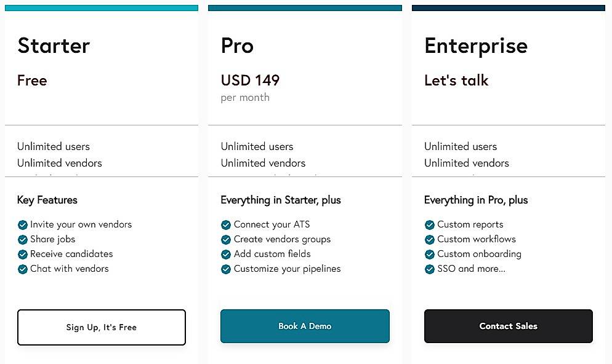Click the checkmark beside Connect your ATS
The height and width of the screenshot is (364, 612).
click(226, 224)
